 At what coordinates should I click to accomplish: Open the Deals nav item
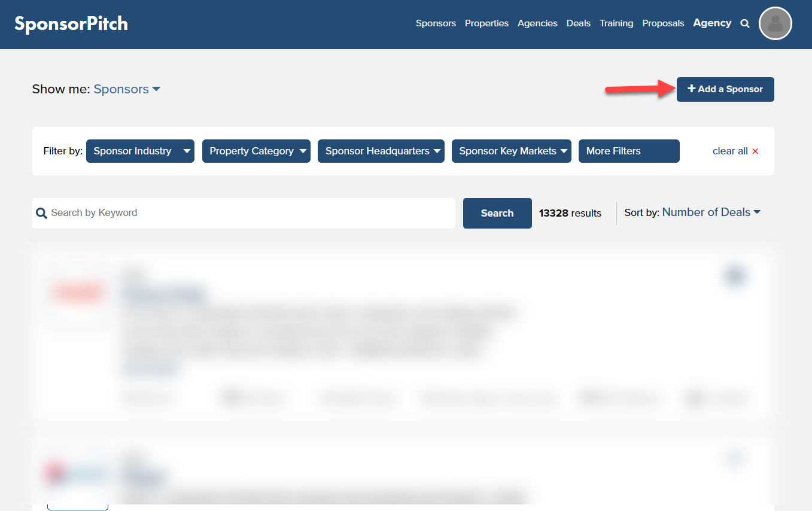[579, 23]
